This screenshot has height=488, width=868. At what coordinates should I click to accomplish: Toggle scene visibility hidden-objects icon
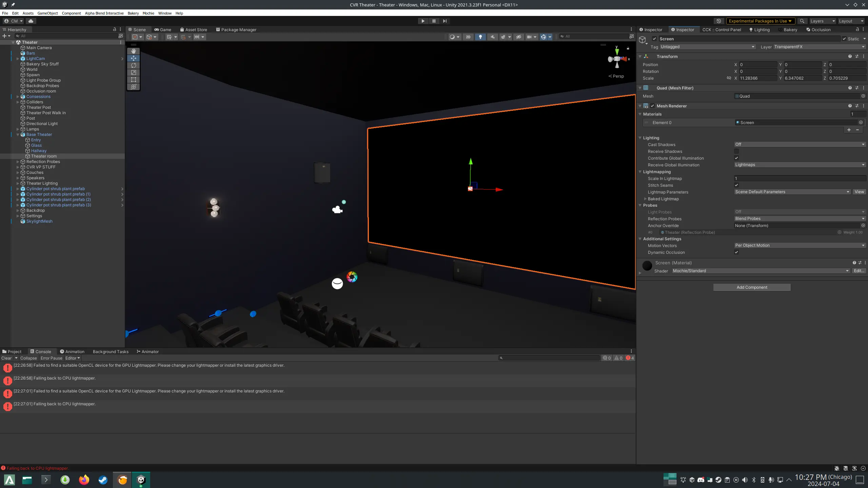pos(518,37)
